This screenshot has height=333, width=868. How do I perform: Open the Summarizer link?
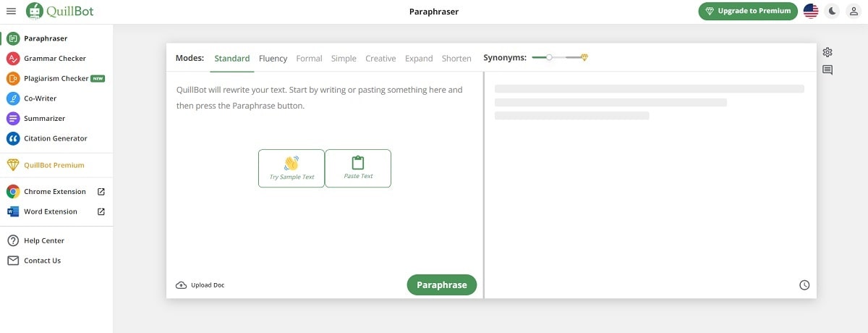44,118
